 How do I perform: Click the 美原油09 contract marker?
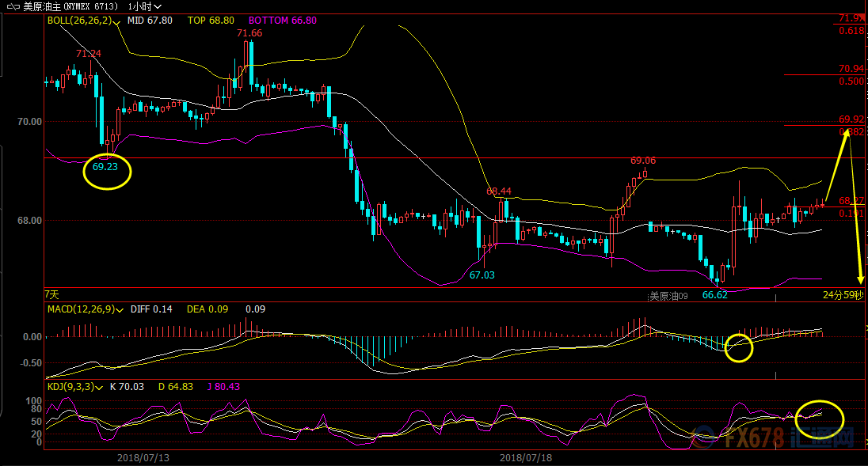[x=669, y=296]
